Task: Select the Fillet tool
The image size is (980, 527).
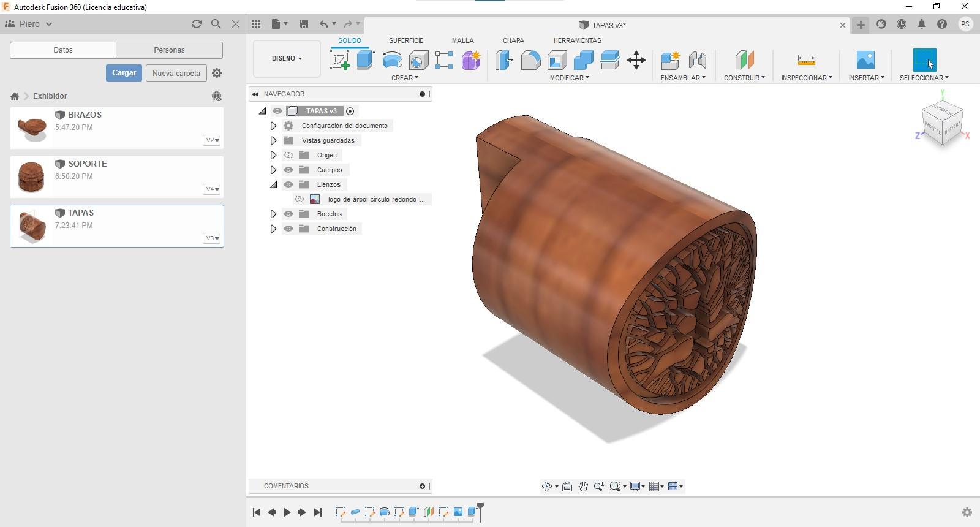Action: coord(530,60)
